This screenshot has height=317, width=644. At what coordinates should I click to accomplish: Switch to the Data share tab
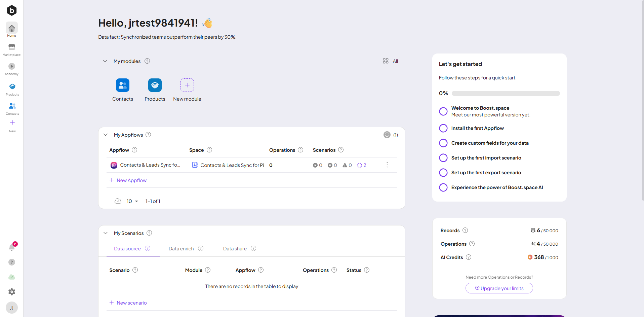point(235,249)
